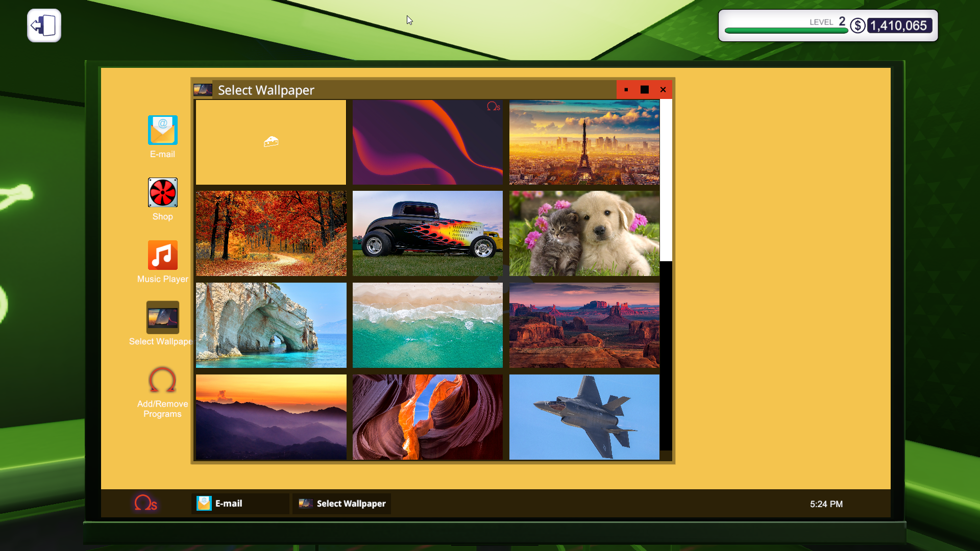Click the dollar money icon
980x551 pixels.
pyautogui.click(x=857, y=26)
